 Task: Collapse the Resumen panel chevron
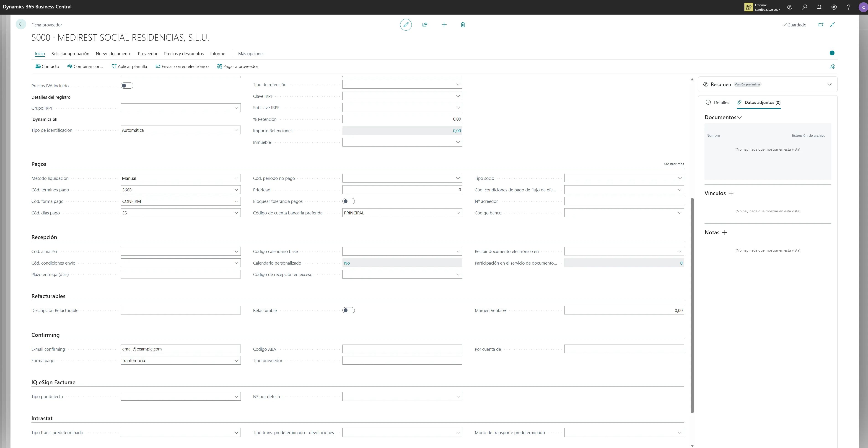[829, 85]
